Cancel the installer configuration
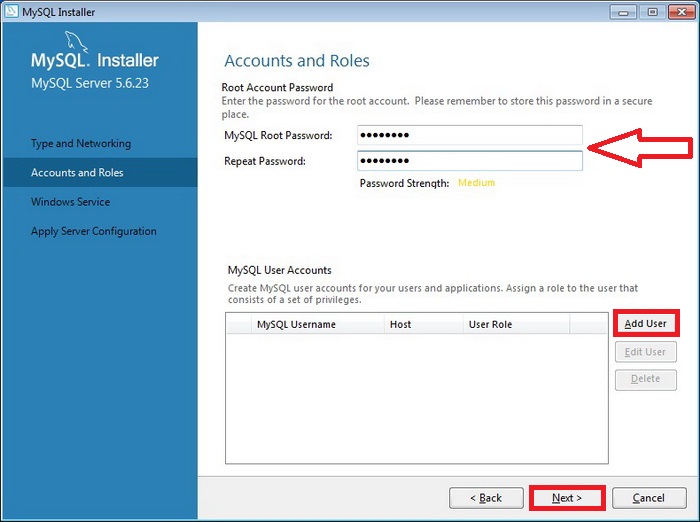Image resolution: width=700 pixels, height=522 pixels. (x=649, y=498)
